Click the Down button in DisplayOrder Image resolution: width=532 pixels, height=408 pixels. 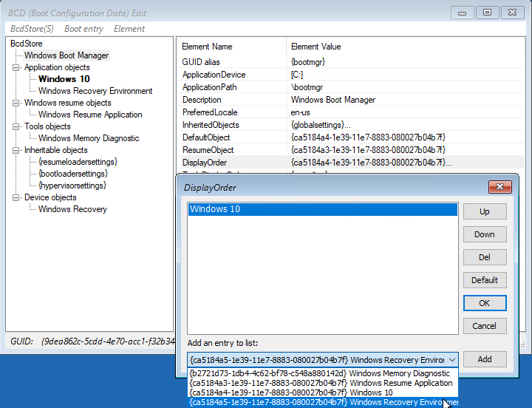point(485,234)
